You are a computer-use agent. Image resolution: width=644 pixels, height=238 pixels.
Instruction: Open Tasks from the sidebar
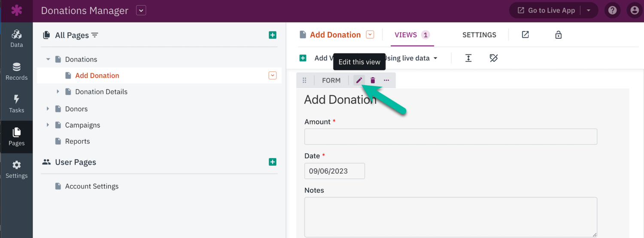16,104
